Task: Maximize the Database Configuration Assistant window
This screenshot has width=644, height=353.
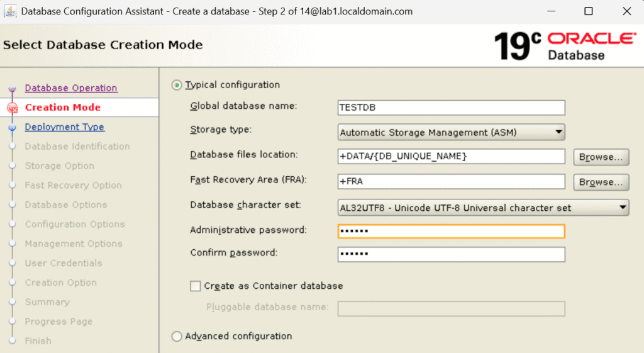Action: [x=589, y=11]
